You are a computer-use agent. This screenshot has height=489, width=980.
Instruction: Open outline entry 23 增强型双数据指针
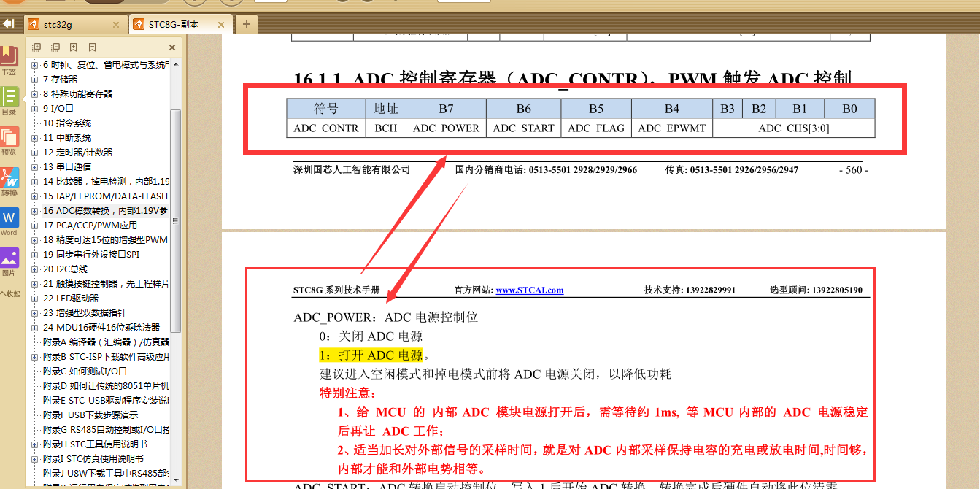click(84, 313)
